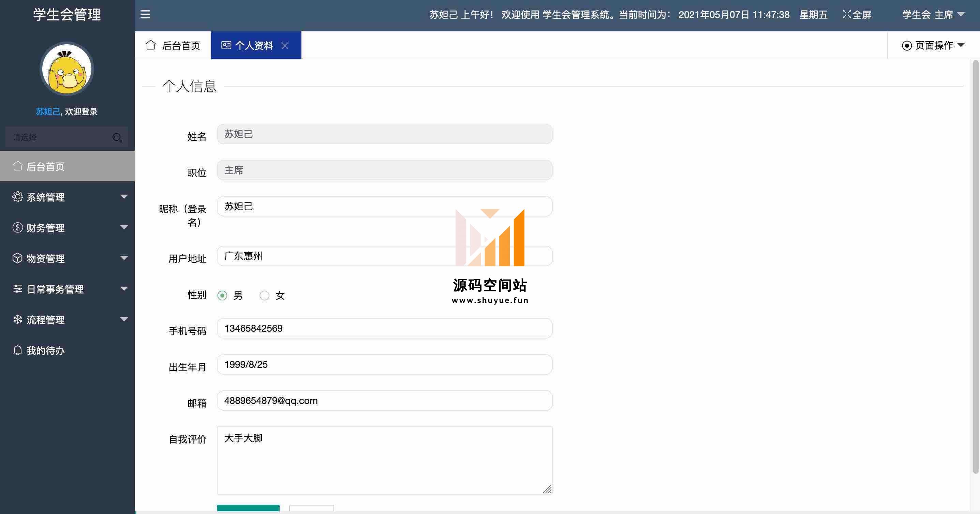Click the home icon on the 后台首页 tab
The width and height of the screenshot is (980, 514).
point(151,45)
